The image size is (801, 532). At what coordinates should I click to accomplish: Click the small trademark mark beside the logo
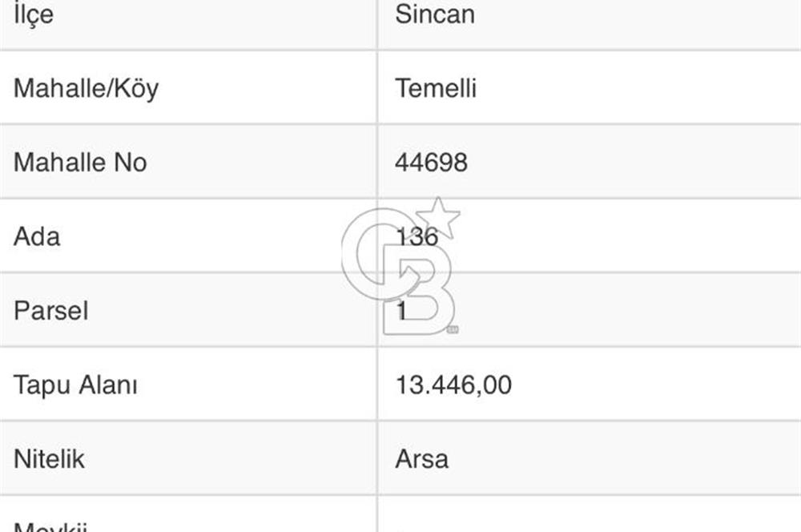453,329
